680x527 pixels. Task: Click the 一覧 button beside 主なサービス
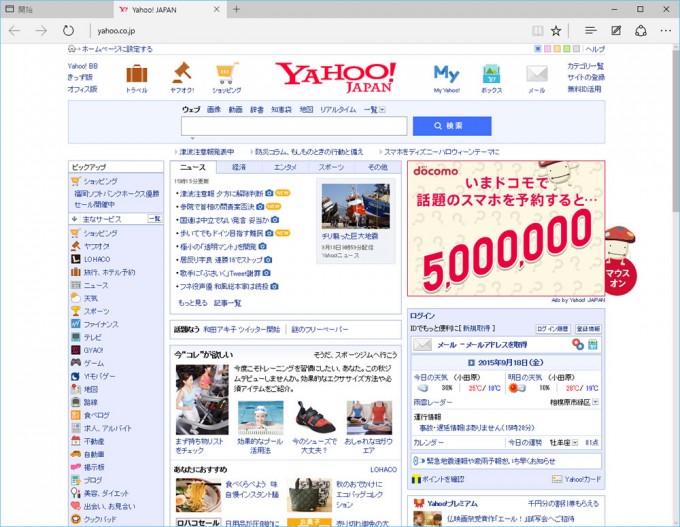(x=155, y=219)
